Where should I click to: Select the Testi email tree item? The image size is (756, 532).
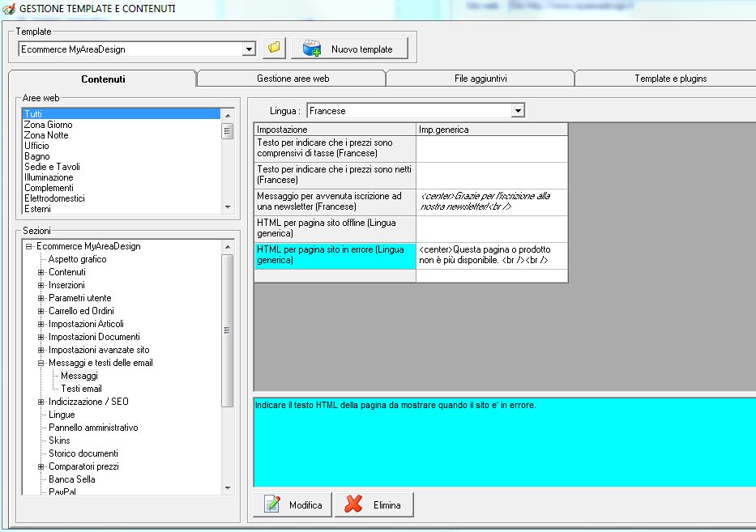pos(81,389)
